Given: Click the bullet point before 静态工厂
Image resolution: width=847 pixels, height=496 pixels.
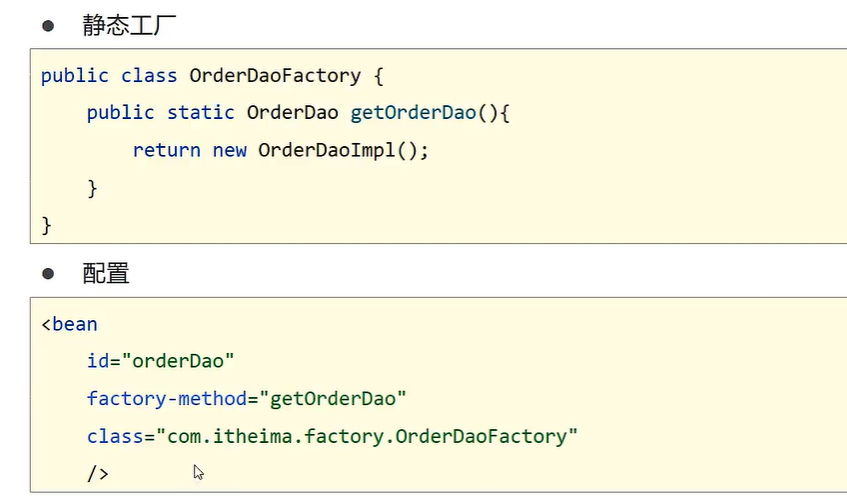Looking at the screenshot, I should [x=47, y=26].
